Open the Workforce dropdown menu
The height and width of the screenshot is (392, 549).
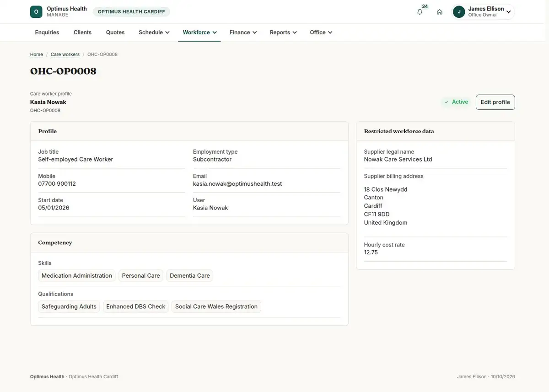(199, 32)
